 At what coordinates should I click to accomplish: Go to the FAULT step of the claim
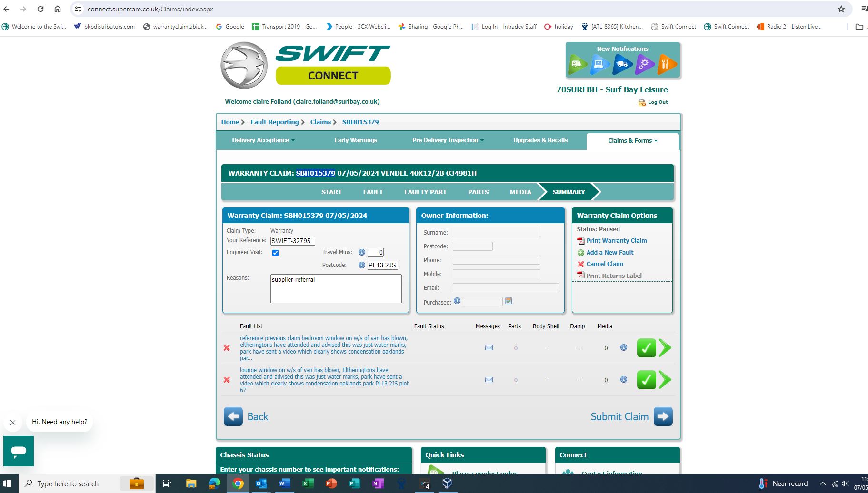click(x=373, y=192)
